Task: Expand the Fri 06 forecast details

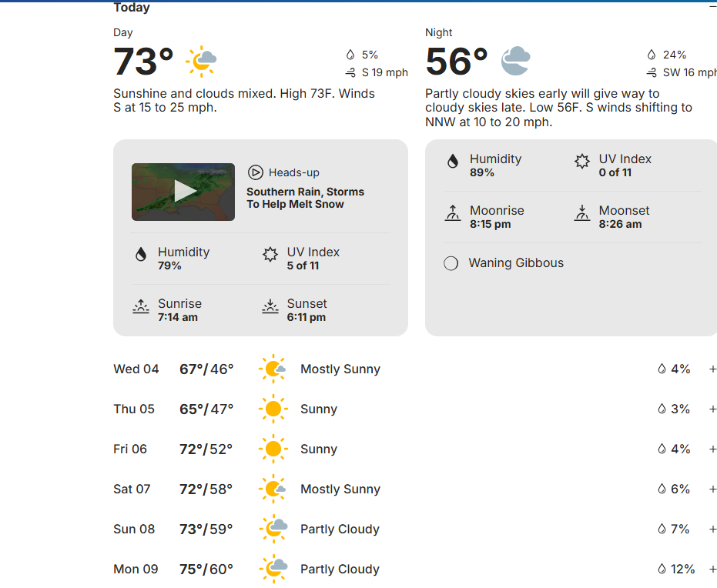Action: (712, 449)
